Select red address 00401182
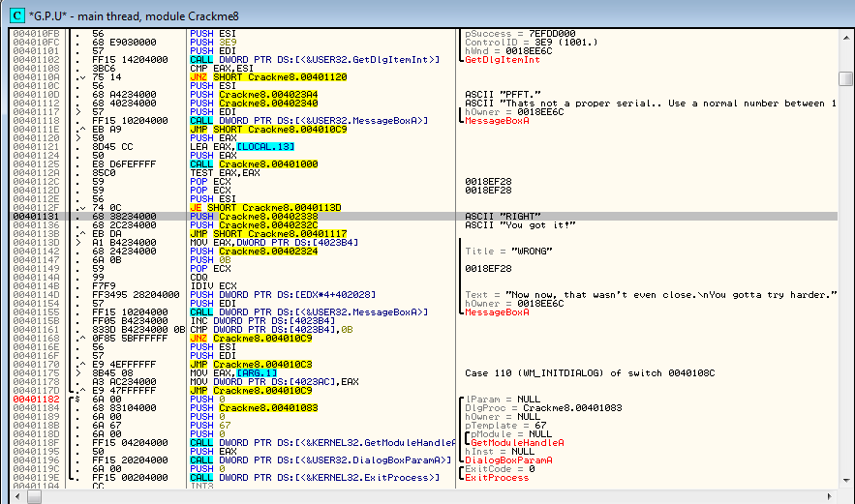 click(x=36, y=400)
